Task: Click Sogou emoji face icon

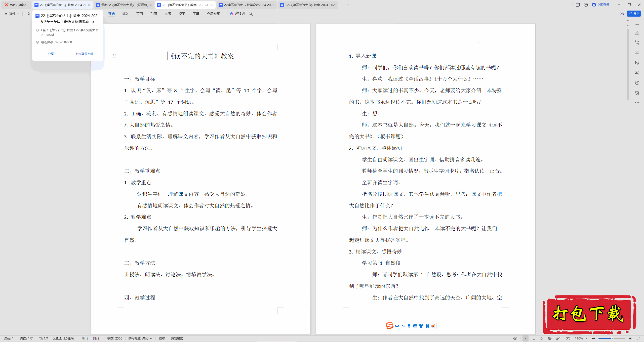Action: click(433, 326)
